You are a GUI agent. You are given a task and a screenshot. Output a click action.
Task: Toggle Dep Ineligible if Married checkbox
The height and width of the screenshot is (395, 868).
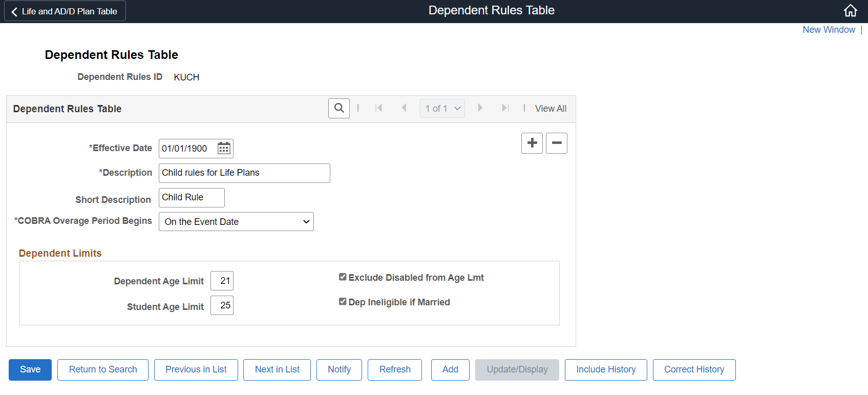click(343, 302)
